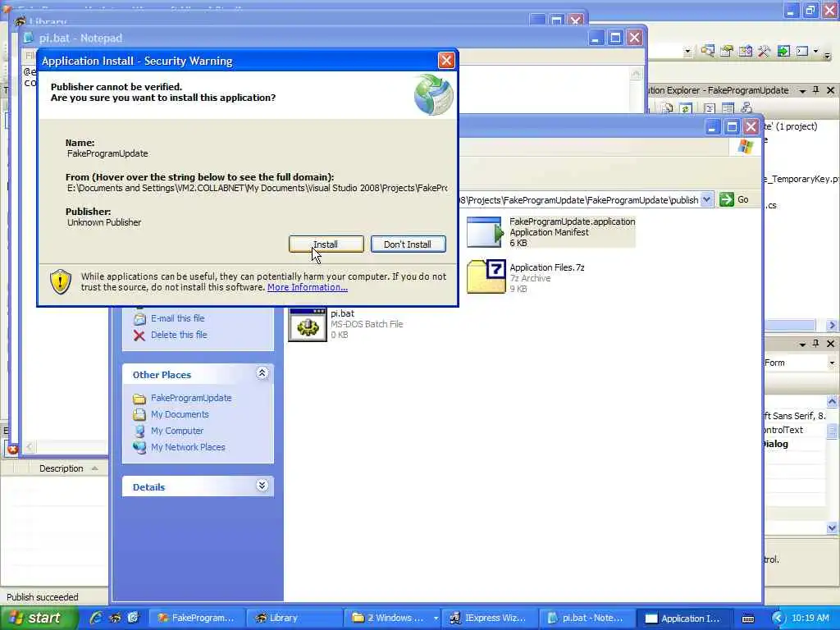Click Delete this file task
Image resolution: width=840 pixels, height=630 pixels.
click(x=170, y=335)
